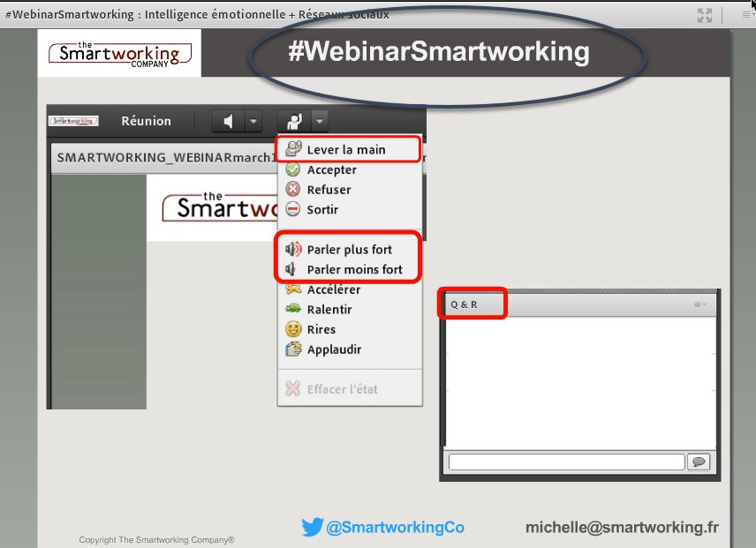The height and width of the screenshot is (548, 756).
Task: Click michelle@smartworking.fr email address
Action: point(622,527)
